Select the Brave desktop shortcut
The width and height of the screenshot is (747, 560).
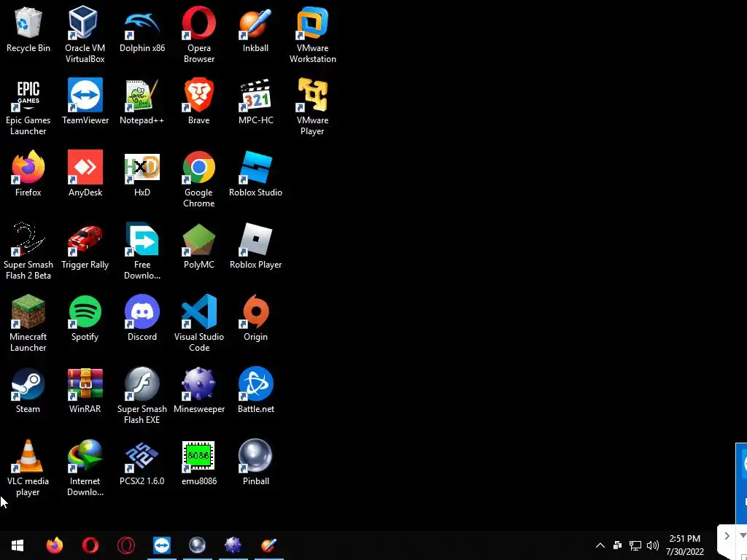coord(198,102)
